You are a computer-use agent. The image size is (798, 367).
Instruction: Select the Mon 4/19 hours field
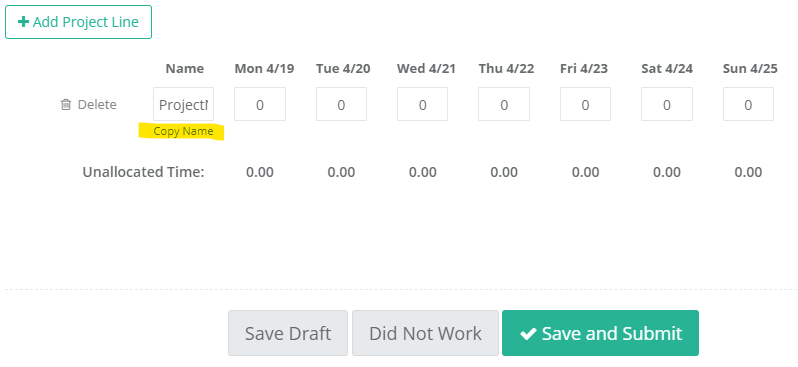pos(260,104)
